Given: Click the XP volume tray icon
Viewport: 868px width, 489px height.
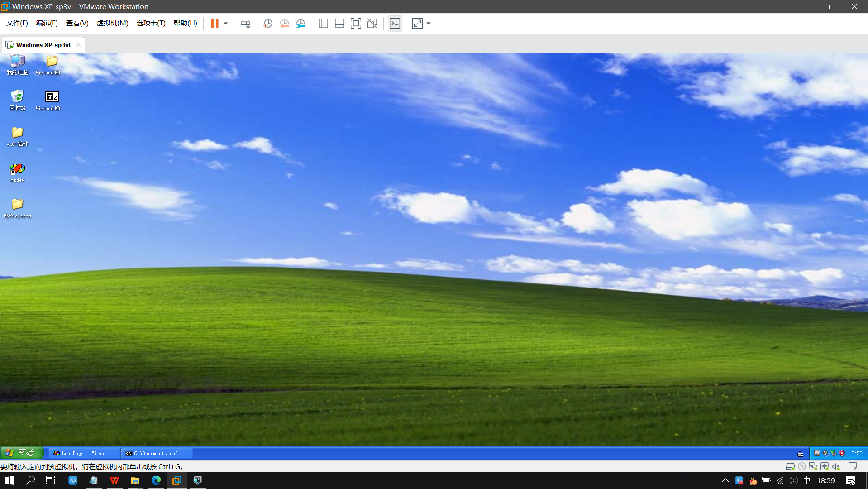Looking at the screenshot, I should point(825,453).
